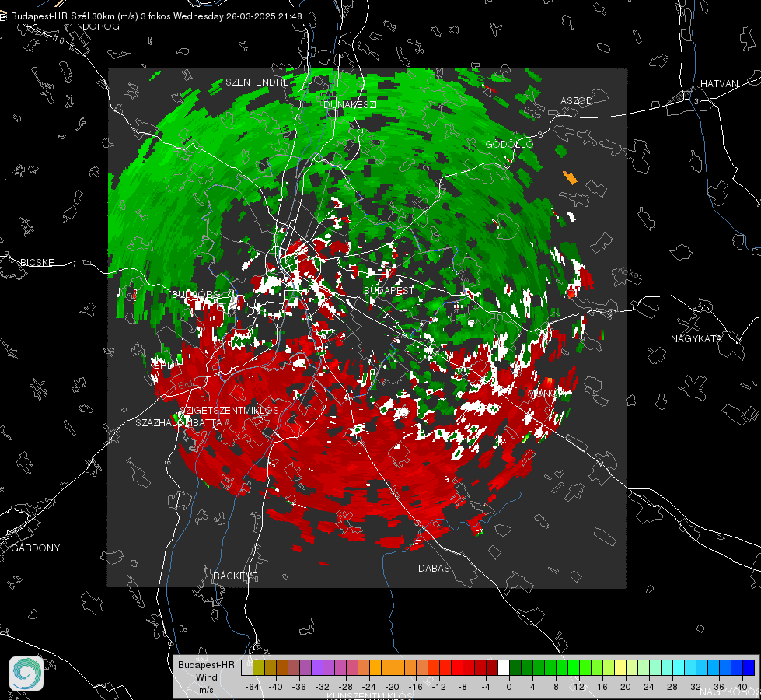Click the DOROG town label
This screenshot has width=761, height=700.
pyautogui.click(x=101, y=26)
